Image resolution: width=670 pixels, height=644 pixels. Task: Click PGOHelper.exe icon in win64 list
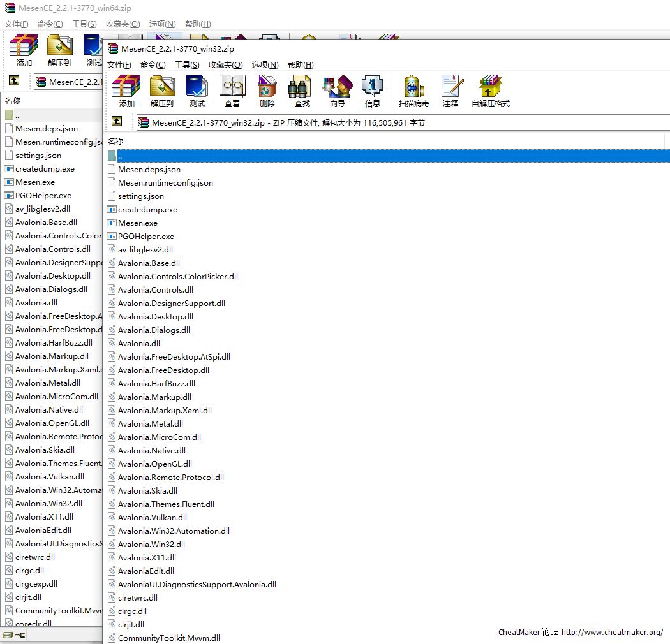point(9,196)
